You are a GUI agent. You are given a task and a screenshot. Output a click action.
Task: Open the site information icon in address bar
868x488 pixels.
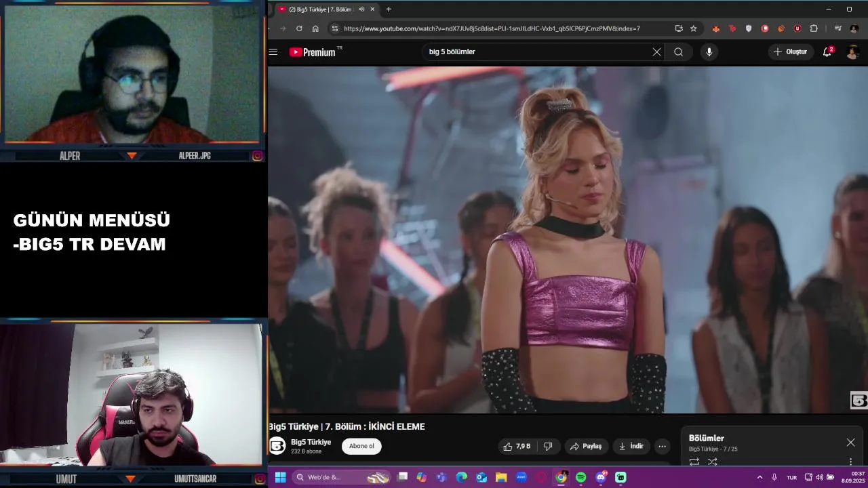(x=334, y=28)
